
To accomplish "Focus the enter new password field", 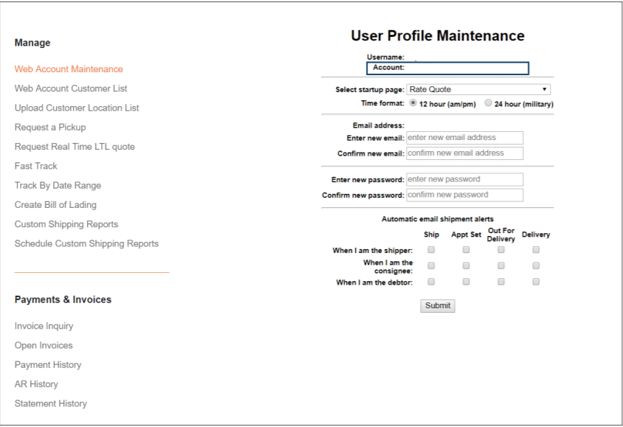I will (x=464, y=180).
